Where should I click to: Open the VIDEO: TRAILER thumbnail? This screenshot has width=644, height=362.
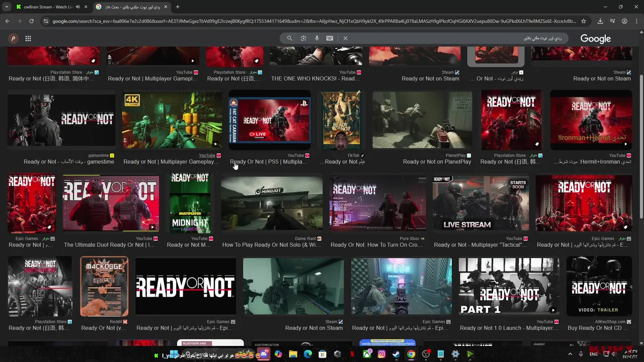coord(599,287)
